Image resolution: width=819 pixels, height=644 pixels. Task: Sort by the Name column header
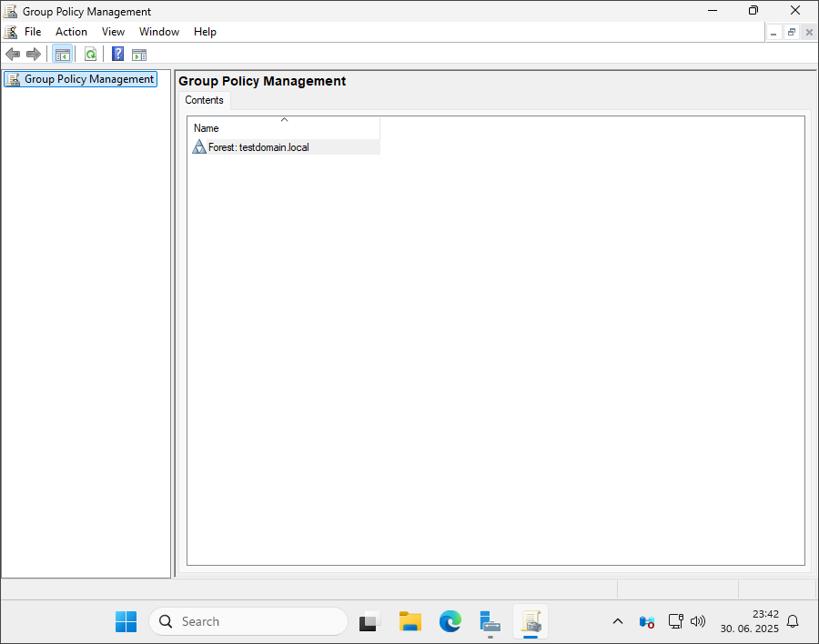click(x=285, y=128)
